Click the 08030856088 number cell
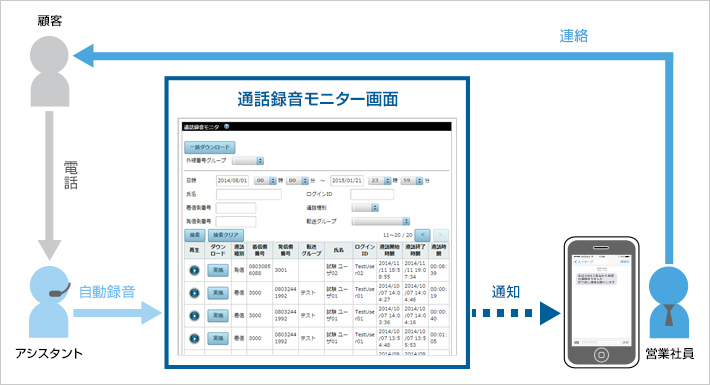 [259, 270]
